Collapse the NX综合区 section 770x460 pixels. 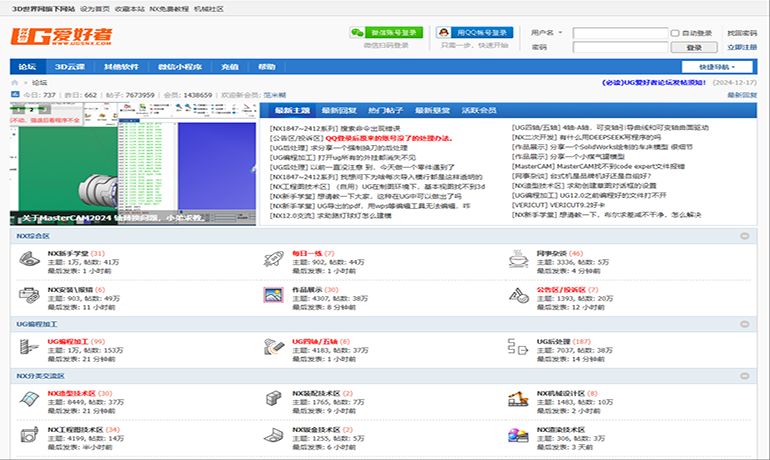744,236
